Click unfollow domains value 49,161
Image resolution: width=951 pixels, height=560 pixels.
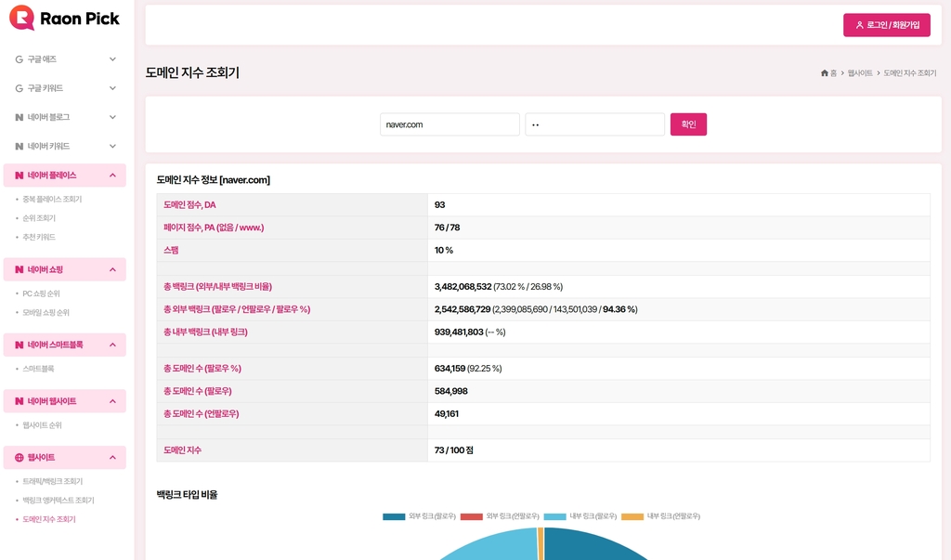coord(447,414)
